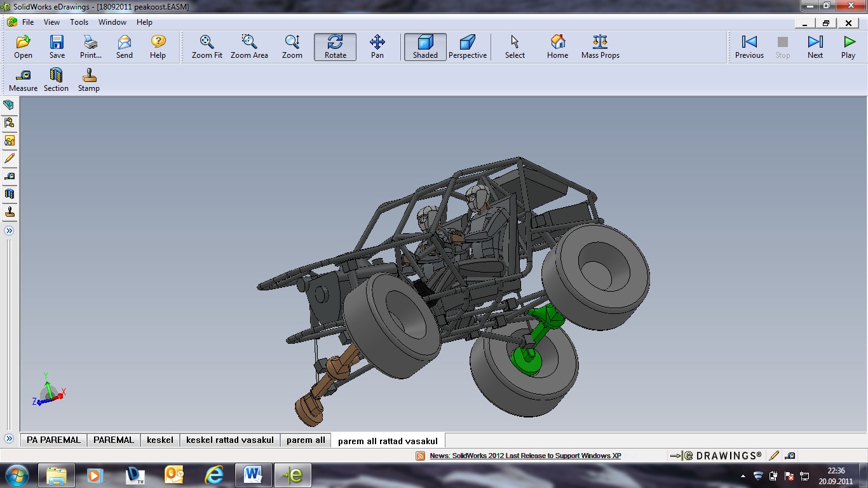This screenshot has width=868, height=488.
Task: Expand the panel using bottom-left chevron
Action: point(9,438)
